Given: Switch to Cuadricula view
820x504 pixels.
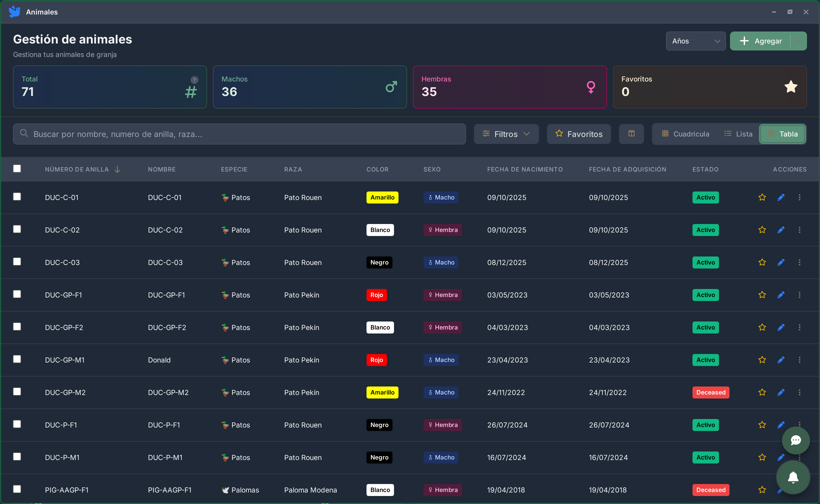Looking at the screenshot, I should (x=685, y=134).
